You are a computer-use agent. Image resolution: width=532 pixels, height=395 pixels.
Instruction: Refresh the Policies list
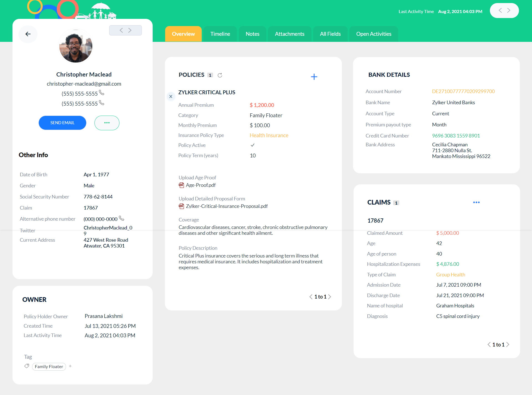220,75
